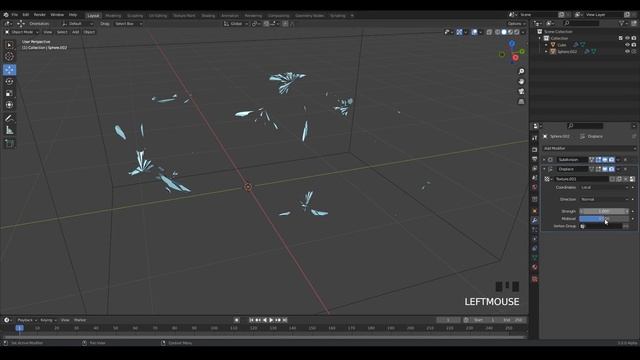This screenshot has width=640, height=360.
Task: Open the Global transform orientation dropdown
Action: point(236,24)
